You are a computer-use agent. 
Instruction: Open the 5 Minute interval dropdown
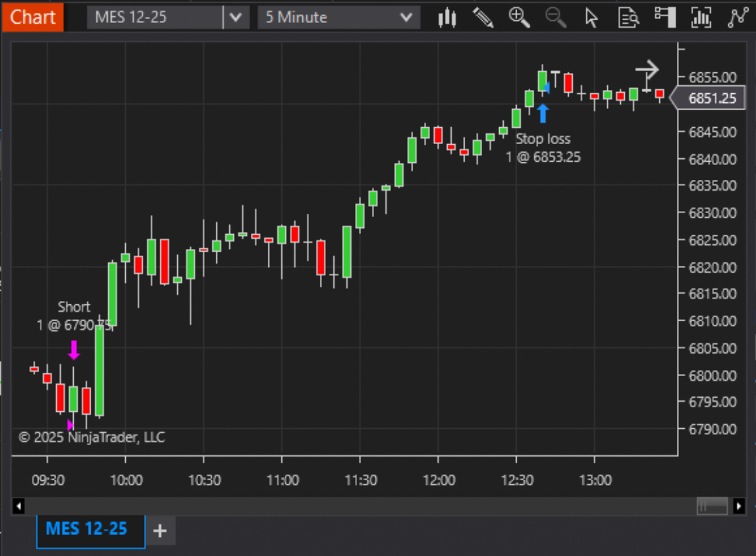(339, 18)
